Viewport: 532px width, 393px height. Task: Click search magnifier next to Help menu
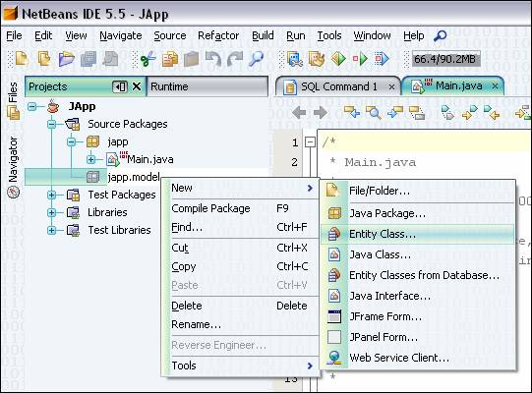coord(441,35)
